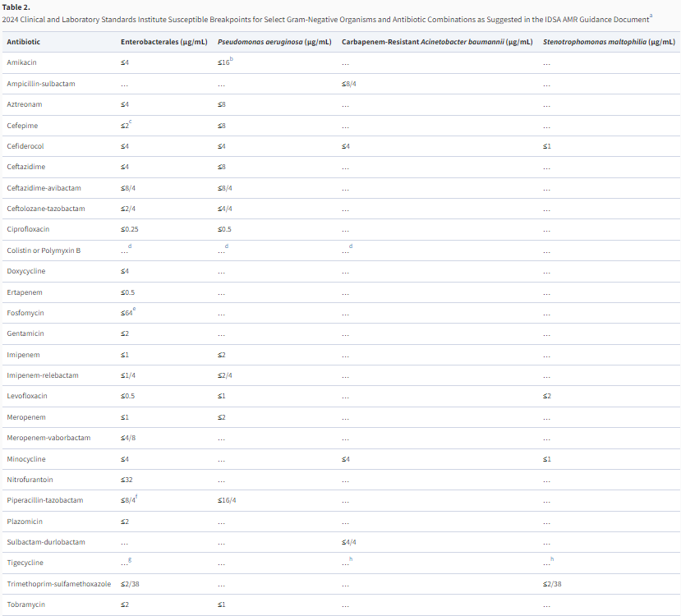This screenshot has height=616, width=681.
Task: Open footnote c next to Cefepime ≤2
Action: (130, 122)
